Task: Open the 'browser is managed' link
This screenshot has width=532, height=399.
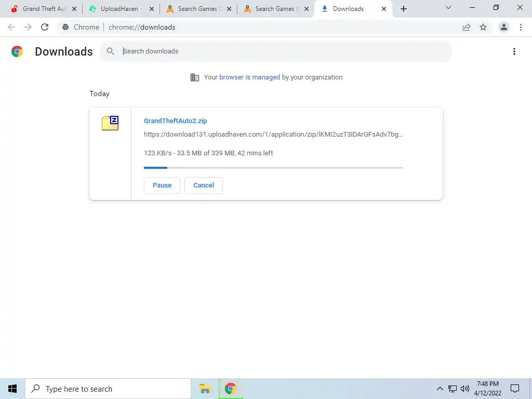Action: click(x=250, y=77)
